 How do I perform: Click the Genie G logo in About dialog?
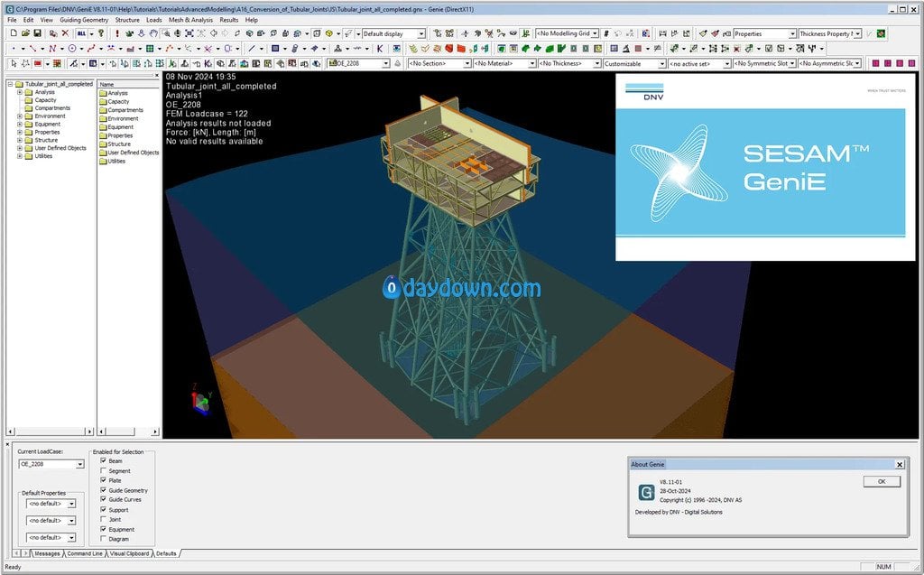point(646,493)
